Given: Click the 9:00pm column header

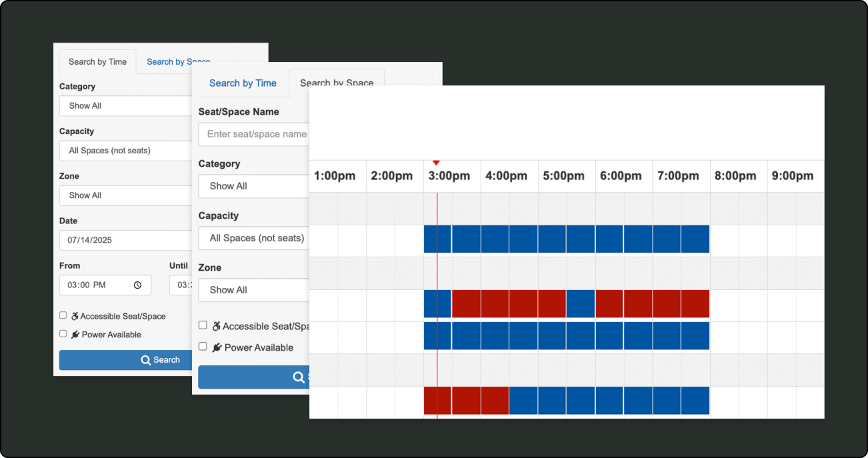Looking at the screenshot, I should pos(796,176).
